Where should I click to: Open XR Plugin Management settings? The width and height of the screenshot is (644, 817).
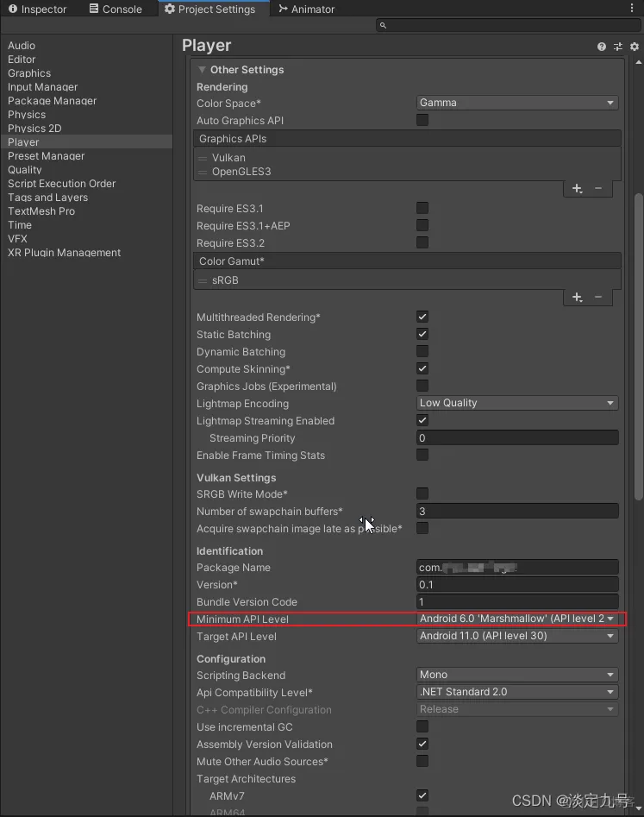coord(64,253)
